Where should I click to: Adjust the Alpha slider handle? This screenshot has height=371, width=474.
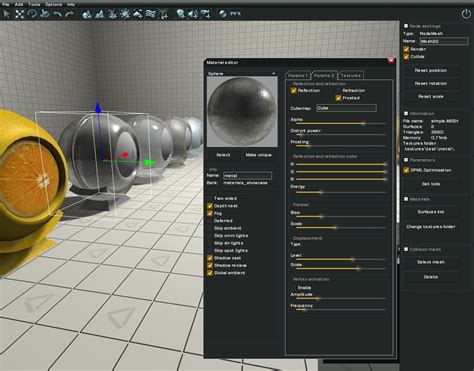coord(363,123)
